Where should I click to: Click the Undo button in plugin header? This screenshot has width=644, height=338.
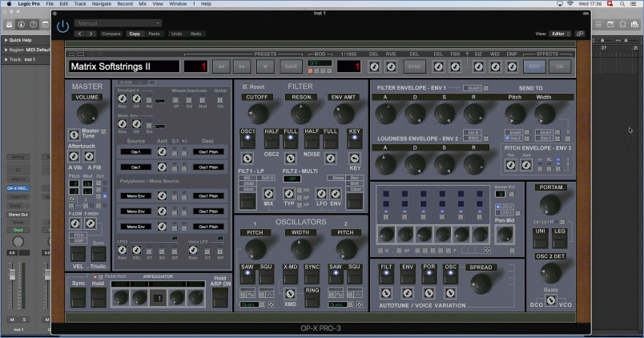[x=176, y=34]
